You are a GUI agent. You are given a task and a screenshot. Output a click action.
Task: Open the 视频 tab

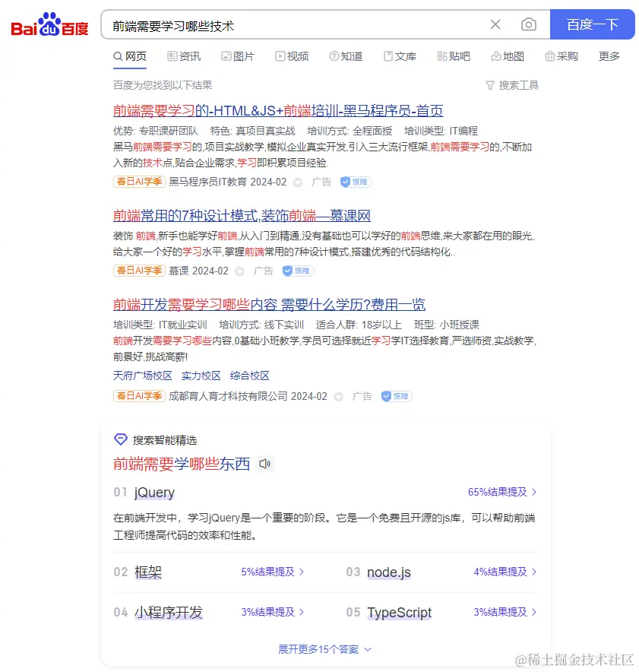[x=292, y=56]
